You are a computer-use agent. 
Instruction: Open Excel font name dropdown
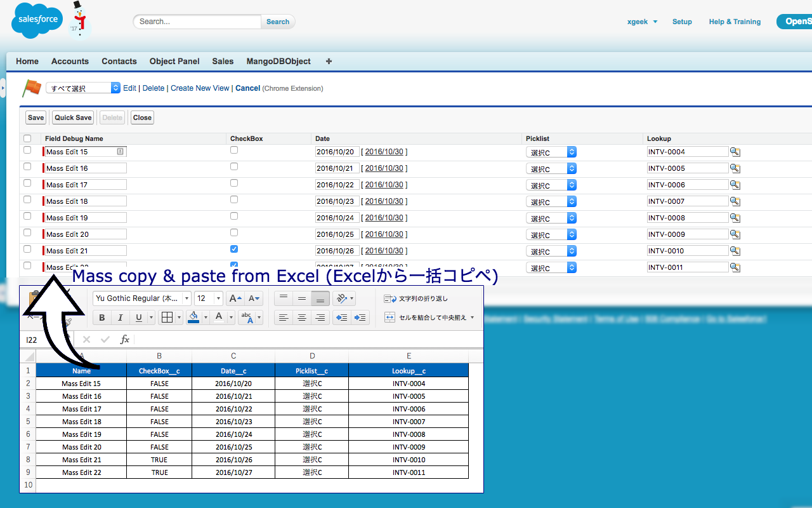click(x=187, y=298)
